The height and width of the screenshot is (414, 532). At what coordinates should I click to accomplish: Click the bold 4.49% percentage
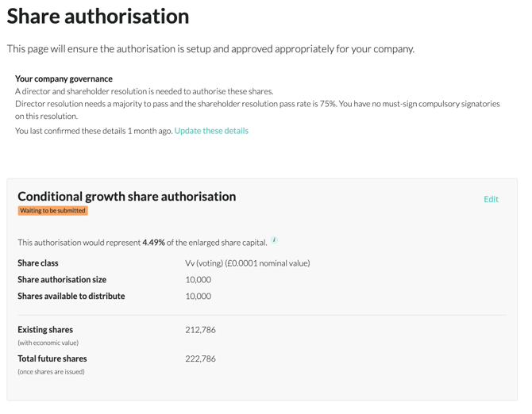[153, 243]
